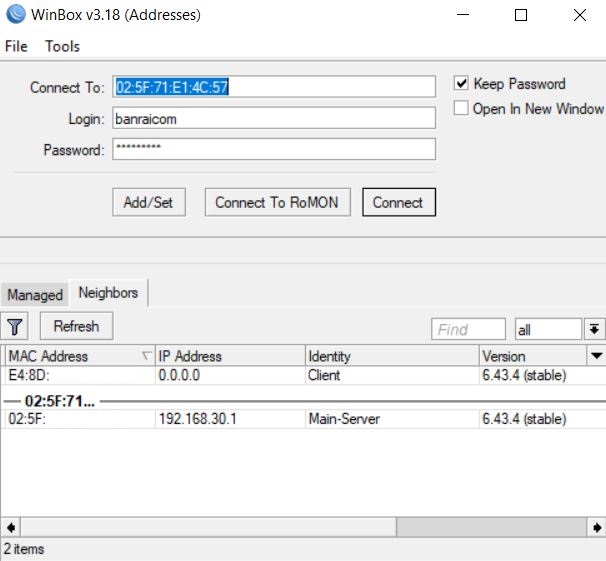The image size is (606, 561).
Task: Open the 'all' search scope combo box
Action: click(x=548, y=329)
